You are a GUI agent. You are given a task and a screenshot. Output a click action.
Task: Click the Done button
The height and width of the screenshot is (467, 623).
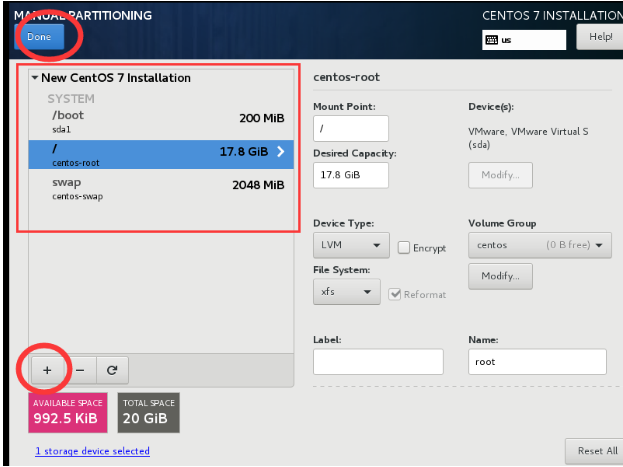[x=39, y=37]
